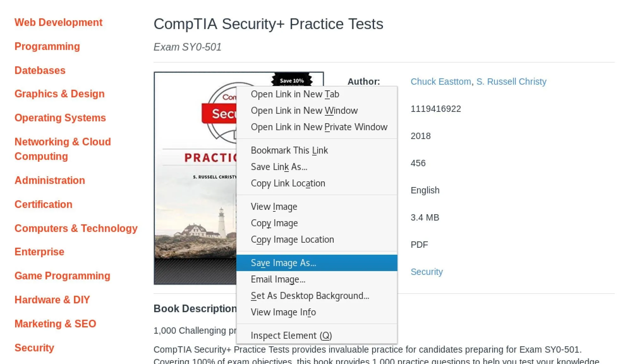The image size is (630, 364).
Task: Select Set As Desktop Background…
Action: coord(317,296)
